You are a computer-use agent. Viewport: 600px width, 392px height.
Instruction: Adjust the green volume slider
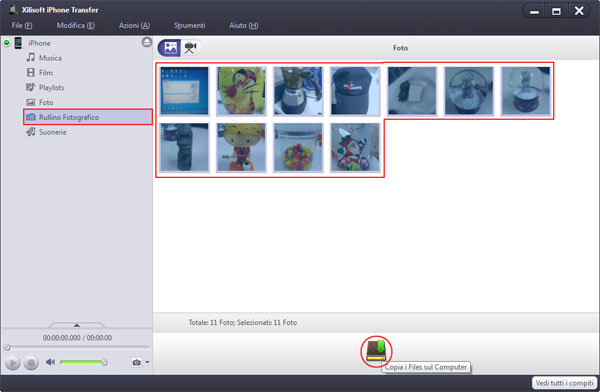[x=83, y=362]
